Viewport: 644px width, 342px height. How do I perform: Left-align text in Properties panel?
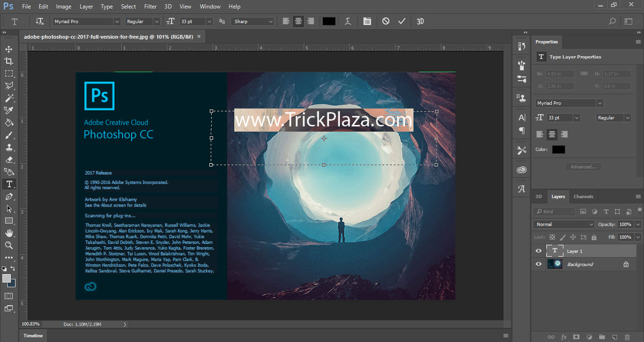point(540,134)
